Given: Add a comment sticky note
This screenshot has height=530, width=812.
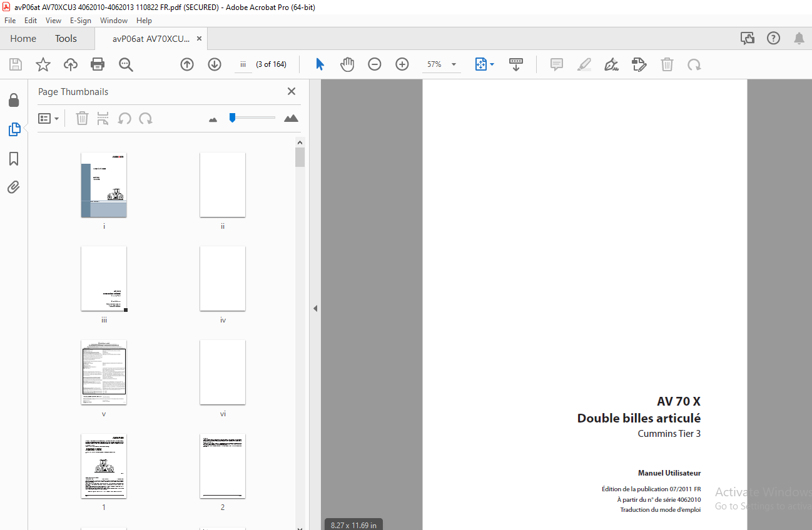Looking at the screenshot, I should click(x=557, y=64).
